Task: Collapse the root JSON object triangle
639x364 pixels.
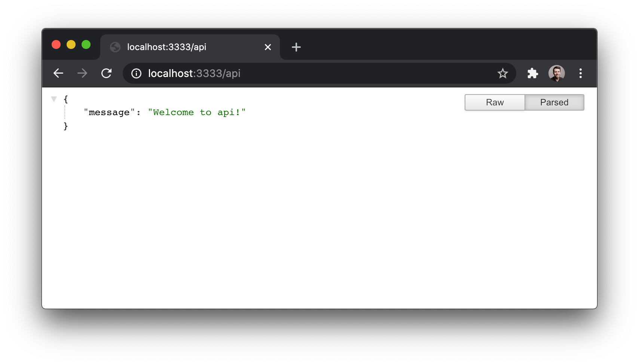Action: pyautogui.click(x=54, y=99)
